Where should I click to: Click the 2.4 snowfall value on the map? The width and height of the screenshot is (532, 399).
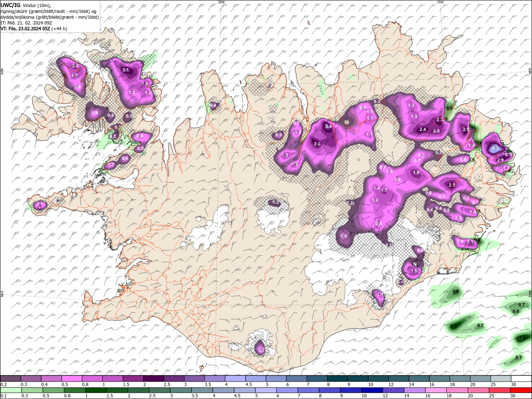(x=423, y=130)
